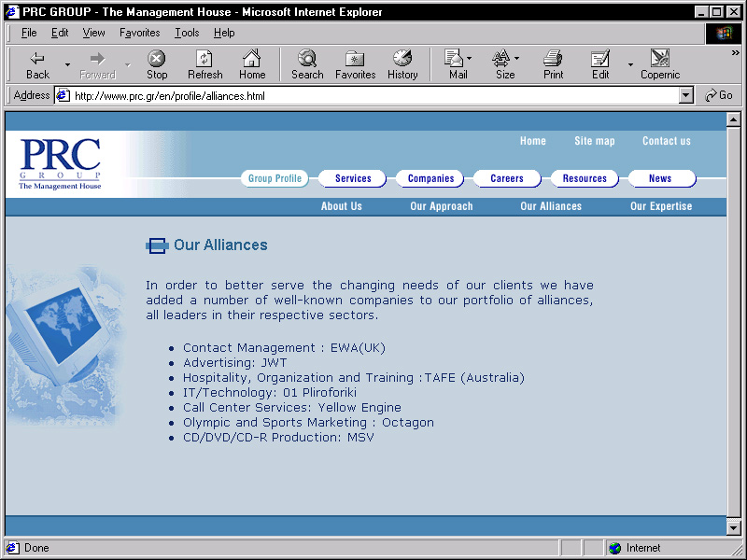
Task: Click the 'IT/Technology: 01 Pliroforiki' list item
Action: click(270, 392)
